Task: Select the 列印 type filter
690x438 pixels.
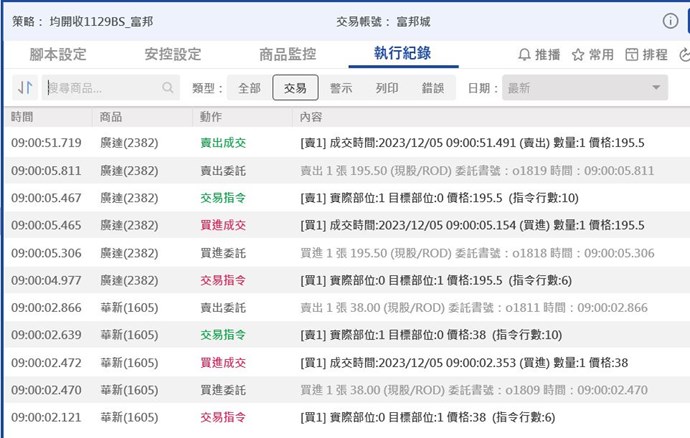Action: click(386, 88)
